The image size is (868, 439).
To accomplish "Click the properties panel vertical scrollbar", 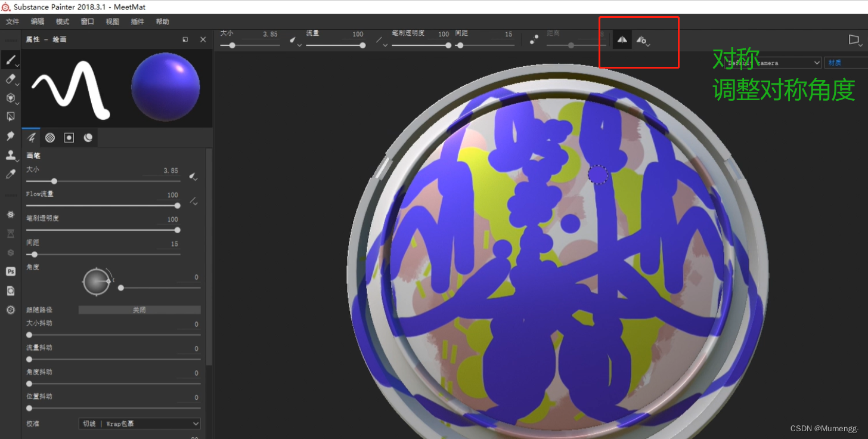I will [209, 256].
